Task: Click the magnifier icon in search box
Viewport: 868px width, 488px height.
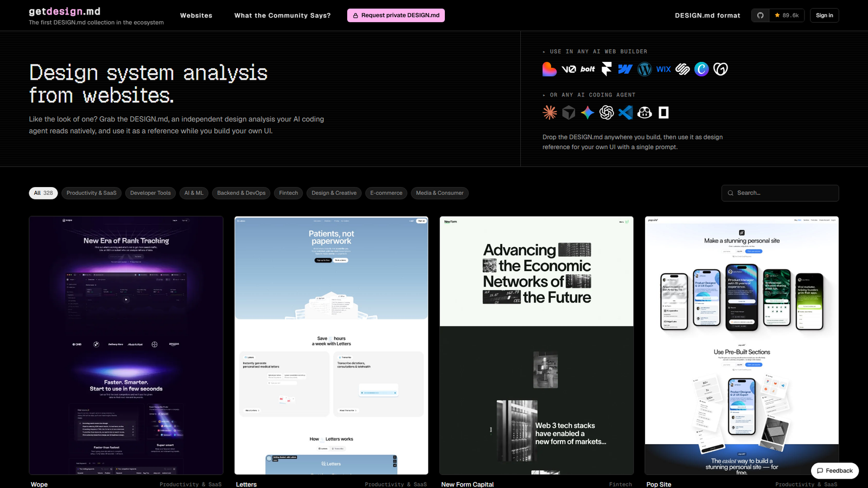Action: point(731,193)
